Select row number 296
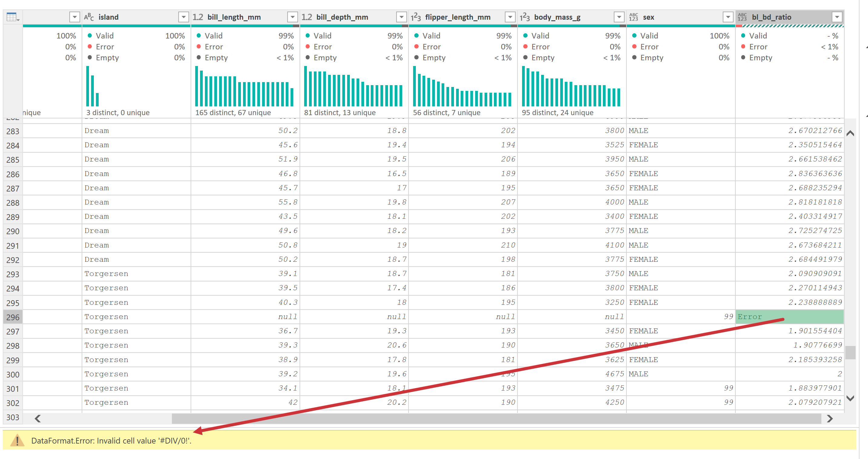Viewport: 868px width, 459px height. click(13, 317)
